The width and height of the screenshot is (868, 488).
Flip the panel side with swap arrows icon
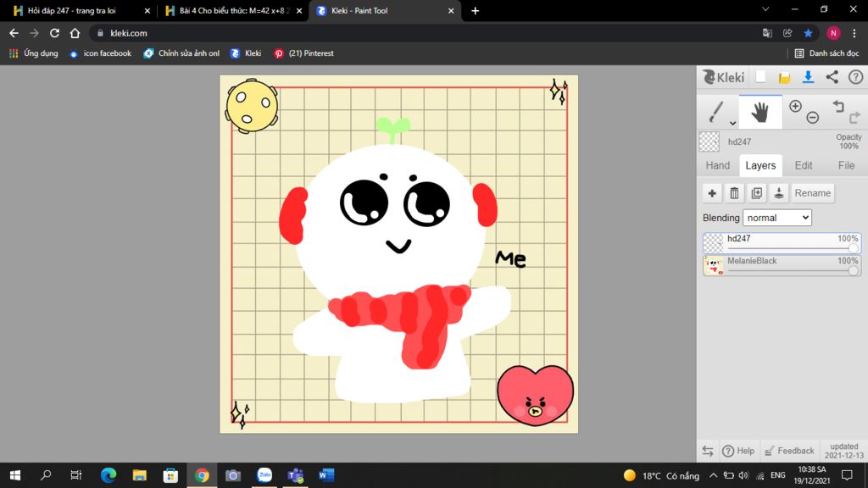pyautogui.click(x=708, y=451)
